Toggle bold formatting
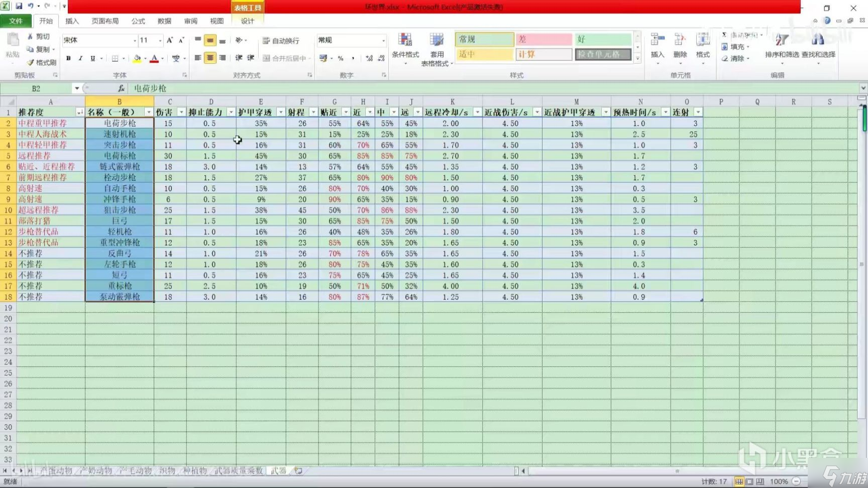This screenshot has width=868, height=488. [x=68, y=58]
